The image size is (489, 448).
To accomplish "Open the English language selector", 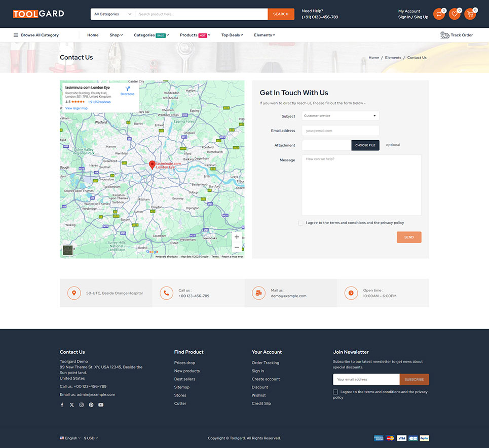I will point(70,438).
